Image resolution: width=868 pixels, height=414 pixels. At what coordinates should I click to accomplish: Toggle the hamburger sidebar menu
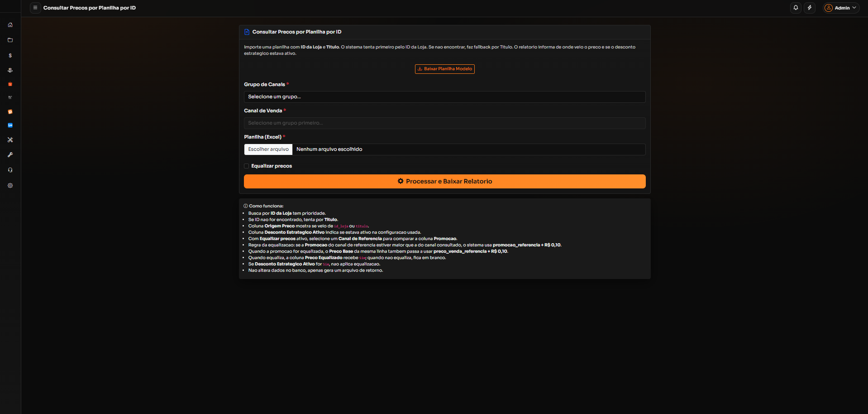[x=35, y=8]
